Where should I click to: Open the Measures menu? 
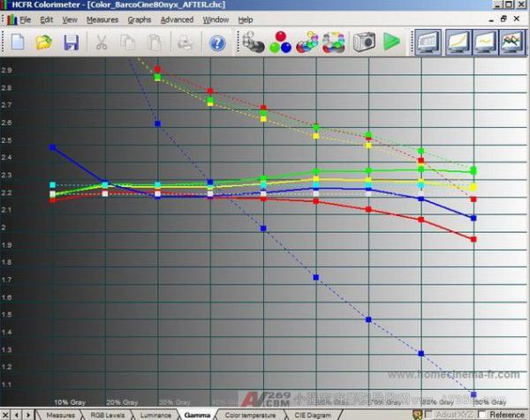point(102,19)
